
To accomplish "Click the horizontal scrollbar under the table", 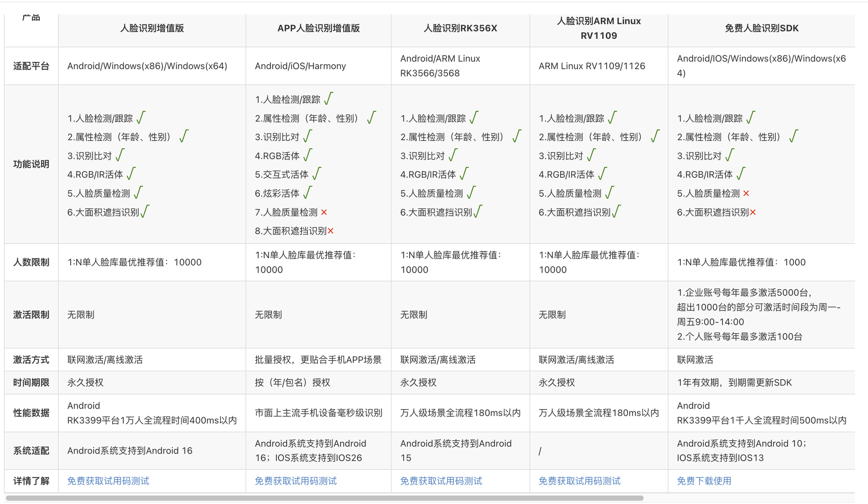I will coord(325,498).
